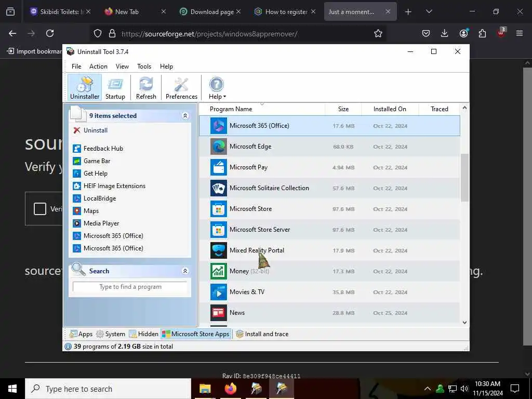This screenshot has width=532, height=399.
Task: Select Get Help icon in selection list
Action: (77, 174)
